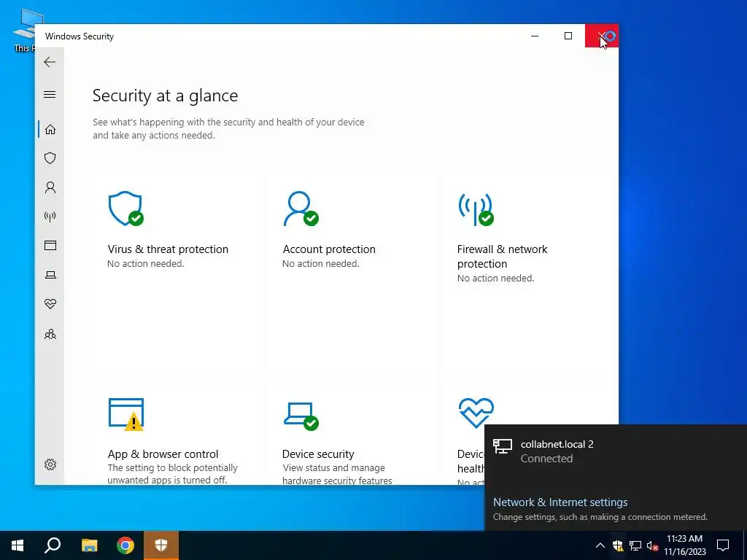Select the collabnet.local 2 connected network
The image size is (747, 560).
point(616,451)
